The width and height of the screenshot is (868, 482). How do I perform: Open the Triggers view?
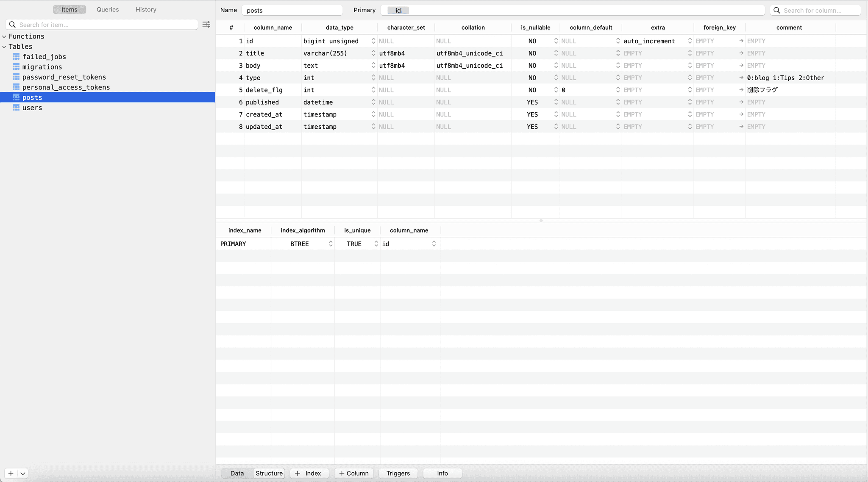click(398, 473)
